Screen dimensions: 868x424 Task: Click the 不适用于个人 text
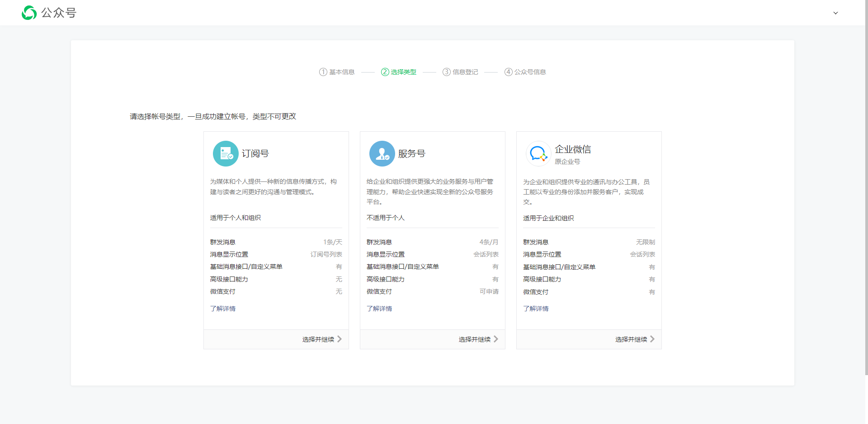coord(386,218)
